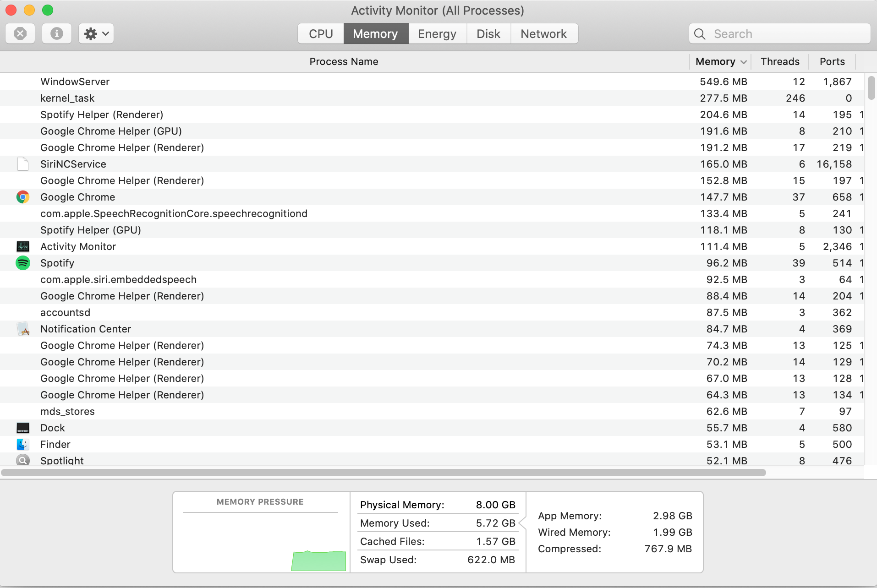
Task: Select com.apple.siri.embeddedspeech row
Action: pos(432,279)
